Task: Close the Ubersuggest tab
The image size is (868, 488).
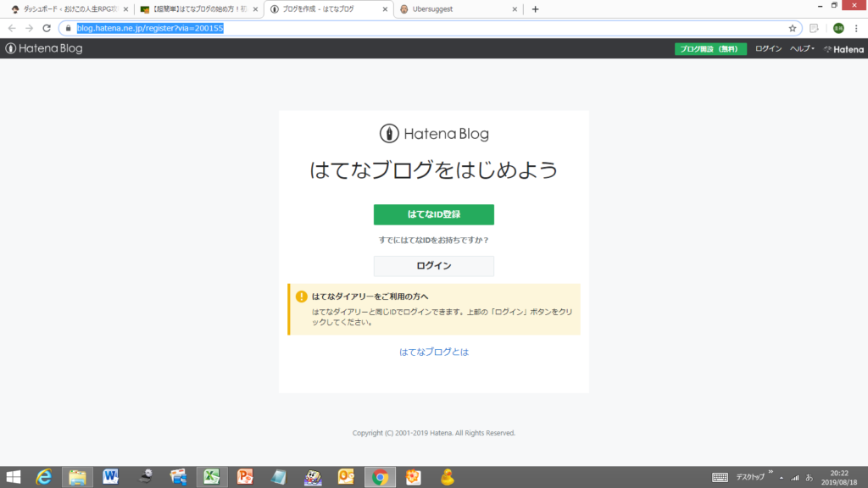Action: [515, 9]
